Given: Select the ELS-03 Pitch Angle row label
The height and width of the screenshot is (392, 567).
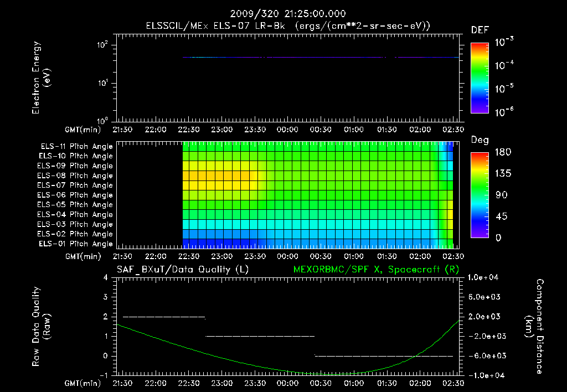Looking at the screenshot, I should 75,225.
